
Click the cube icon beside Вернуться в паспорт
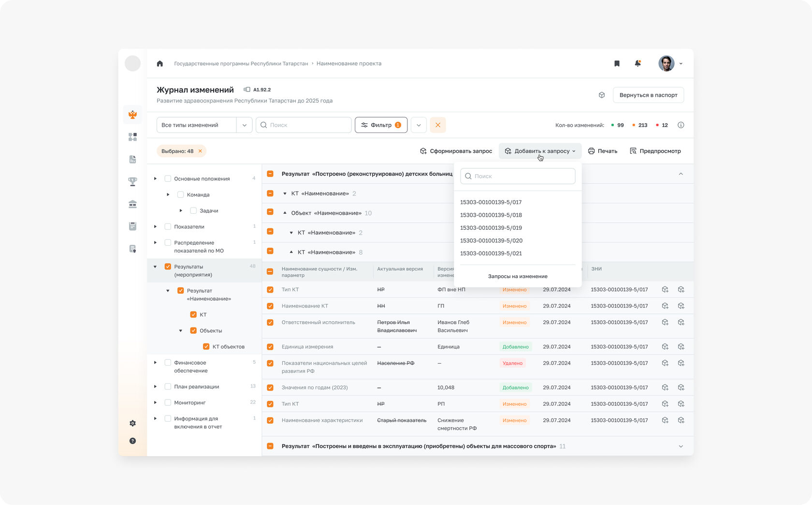[x=602, y=95]
